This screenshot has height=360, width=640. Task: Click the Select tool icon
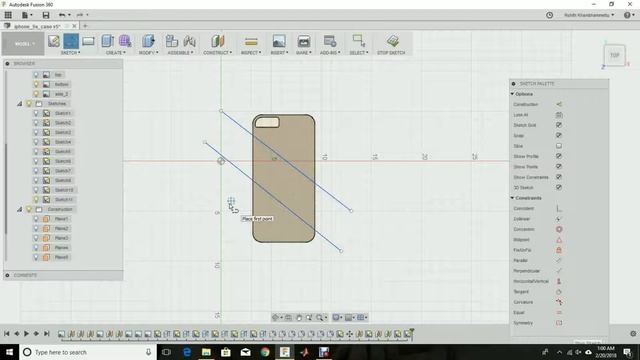[x=359, y=41]
